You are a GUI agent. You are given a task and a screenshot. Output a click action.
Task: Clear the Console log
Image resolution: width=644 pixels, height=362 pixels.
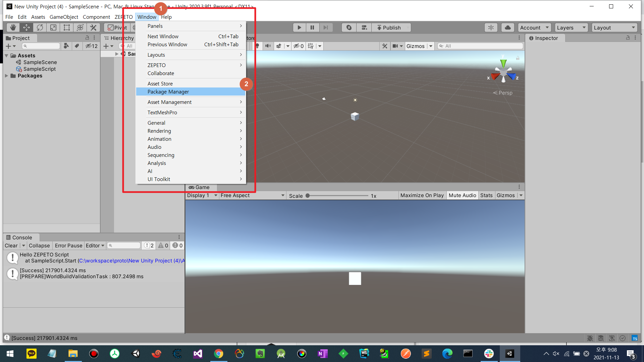pyautogui.click(x=11, y=246)
